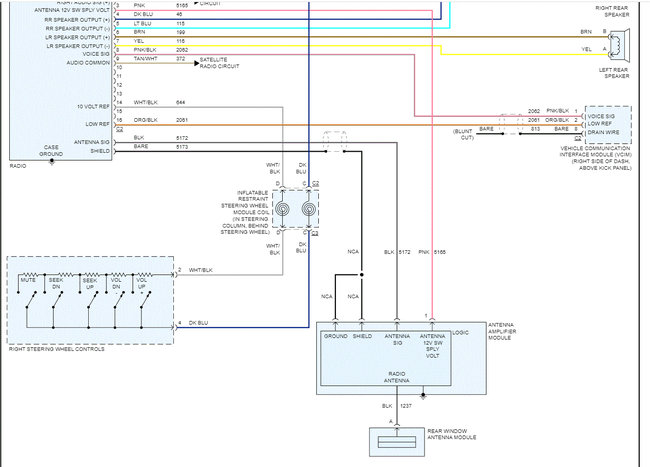Screen dimensions: 650x467
Task: Click the RR SPEAKER OUTPUT (-) label
Action: coord(78,28)
